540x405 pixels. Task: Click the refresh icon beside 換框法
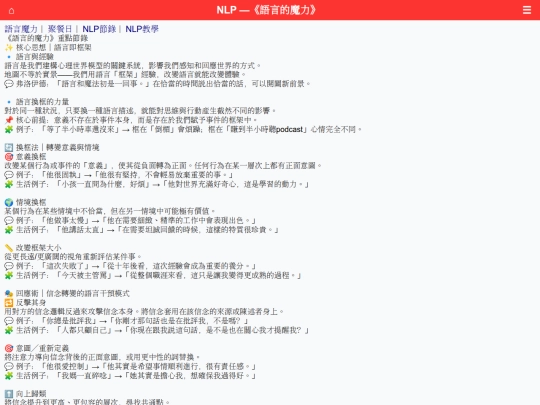(x=9, y=148)
